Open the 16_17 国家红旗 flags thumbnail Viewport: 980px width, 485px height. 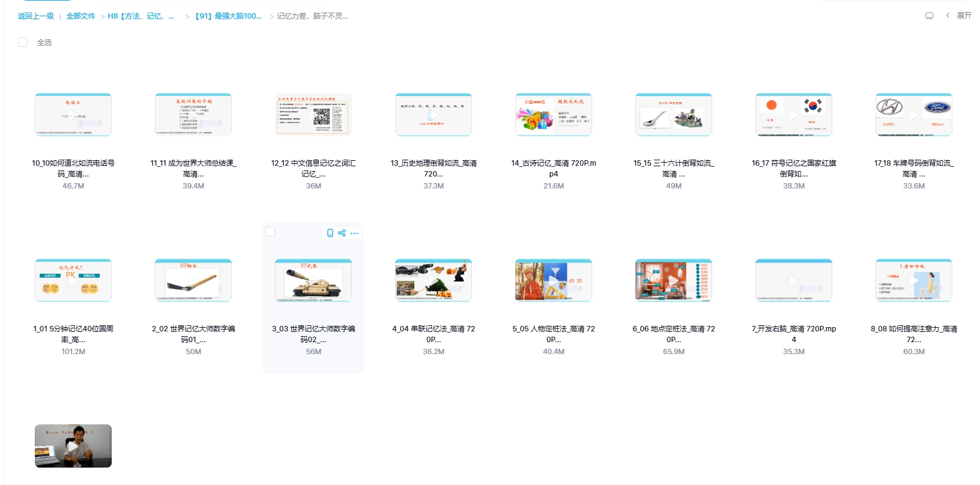[794, 115]
